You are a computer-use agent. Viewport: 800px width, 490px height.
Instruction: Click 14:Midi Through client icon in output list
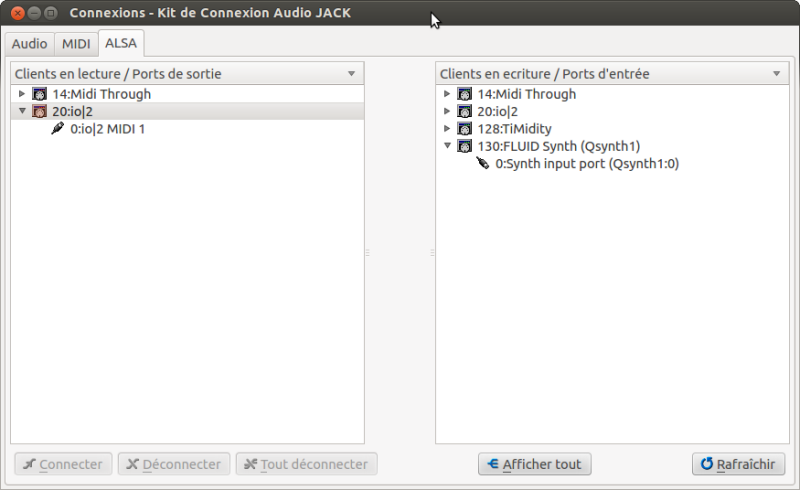click(39, 94)
